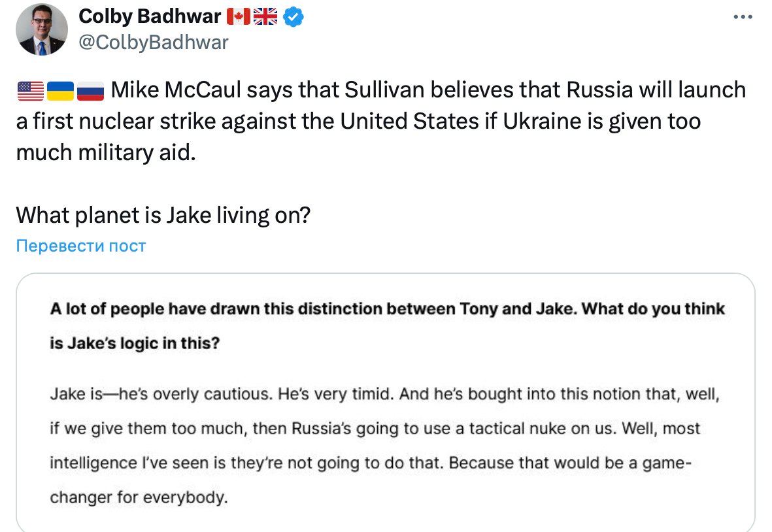Open the @ColbyBadhwar handle link
The width and height of the screenshot is (772, 532).
pos(154,42)
